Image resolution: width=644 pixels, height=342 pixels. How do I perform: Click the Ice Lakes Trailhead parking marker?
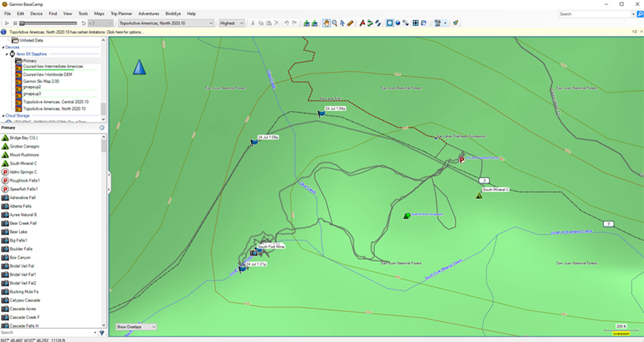462,160
